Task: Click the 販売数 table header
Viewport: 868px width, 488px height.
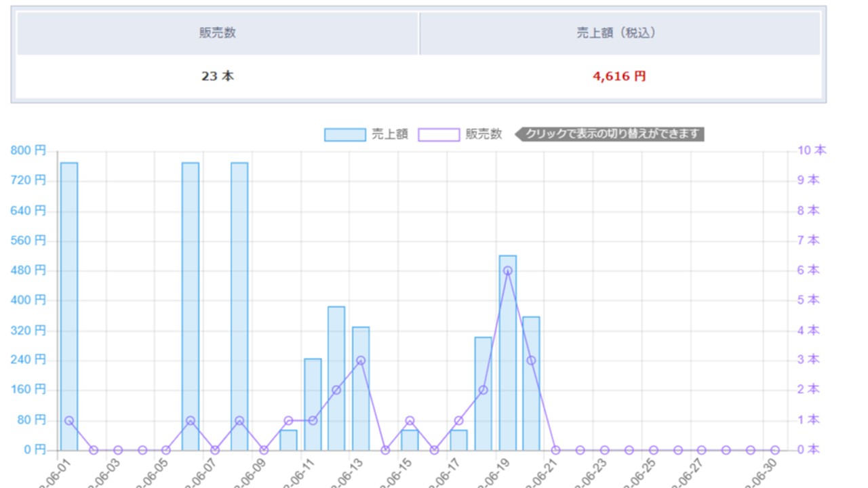Action: click(x=218, y=33)
